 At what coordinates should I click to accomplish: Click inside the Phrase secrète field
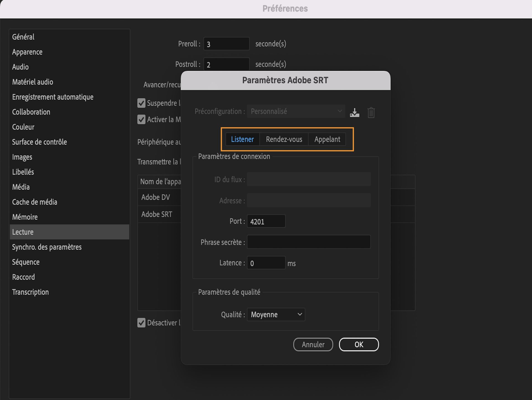pos(308,242)
